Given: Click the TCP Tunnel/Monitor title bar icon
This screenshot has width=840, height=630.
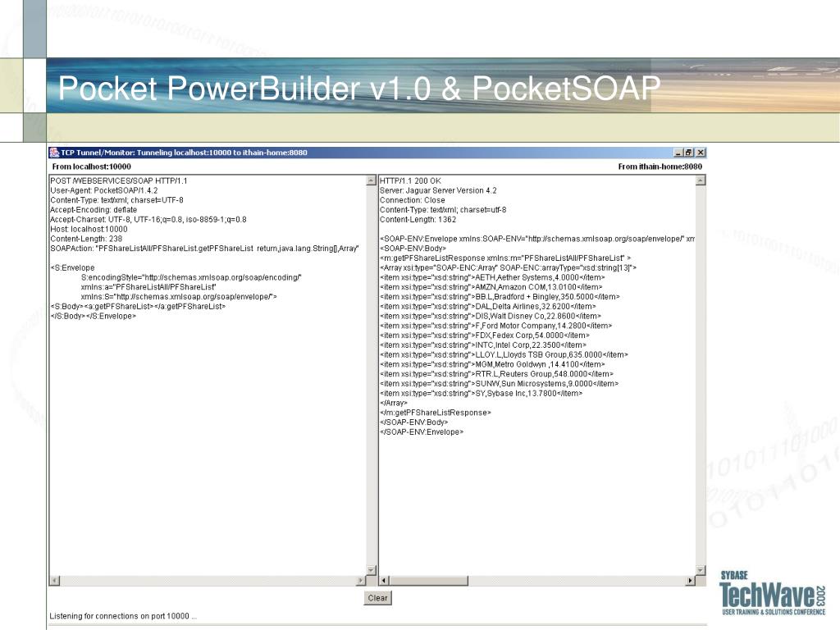Looking at the screenshot, I should 54,153.
